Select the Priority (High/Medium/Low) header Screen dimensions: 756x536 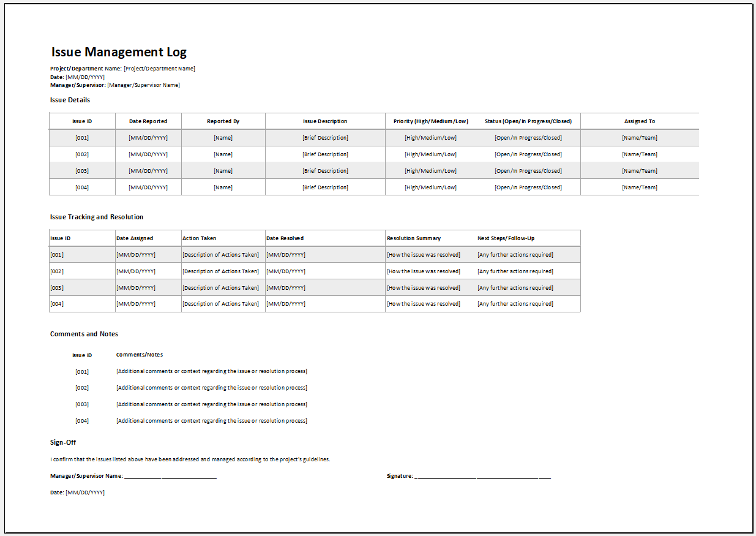click(431, 121)
